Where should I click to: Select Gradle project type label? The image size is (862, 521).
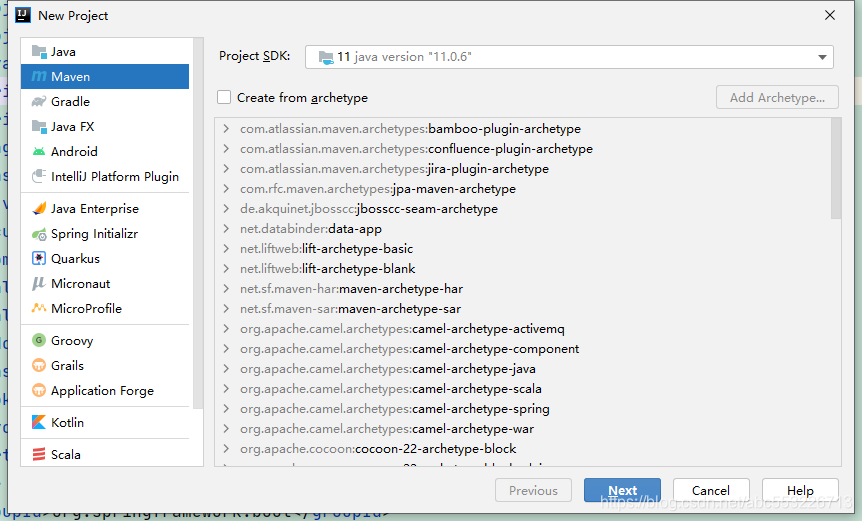click(x=70, y=102)
